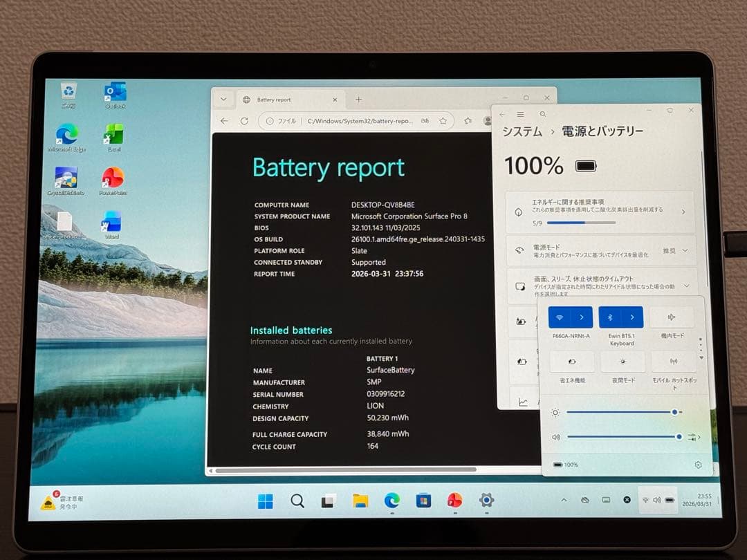
Task: Open energy recommendations chevron
Action: click(x=683, y=212)
